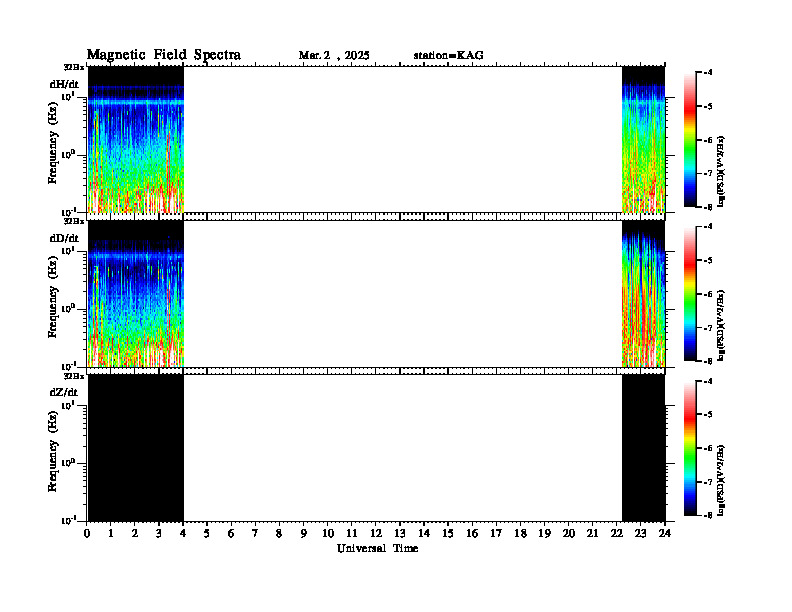Click the color bar beside the dZ/dt panel
The width and height of the screenshot is (792, 612).
click(690, 448)
